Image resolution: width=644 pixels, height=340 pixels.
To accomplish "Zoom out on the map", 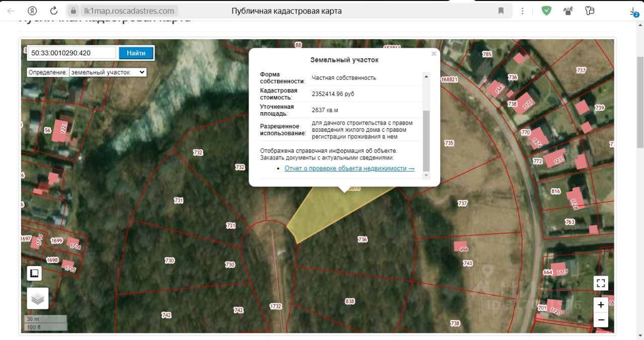I will coord(601,319).
